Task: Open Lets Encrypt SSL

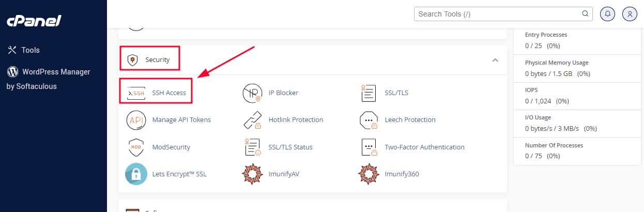Action: (x=179, y=174)
